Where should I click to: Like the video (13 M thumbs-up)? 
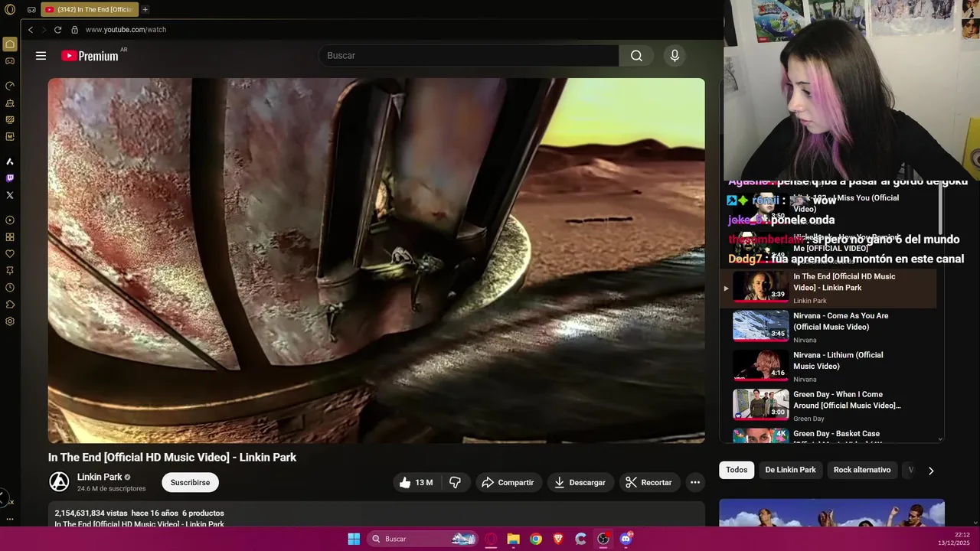(416, 482)
